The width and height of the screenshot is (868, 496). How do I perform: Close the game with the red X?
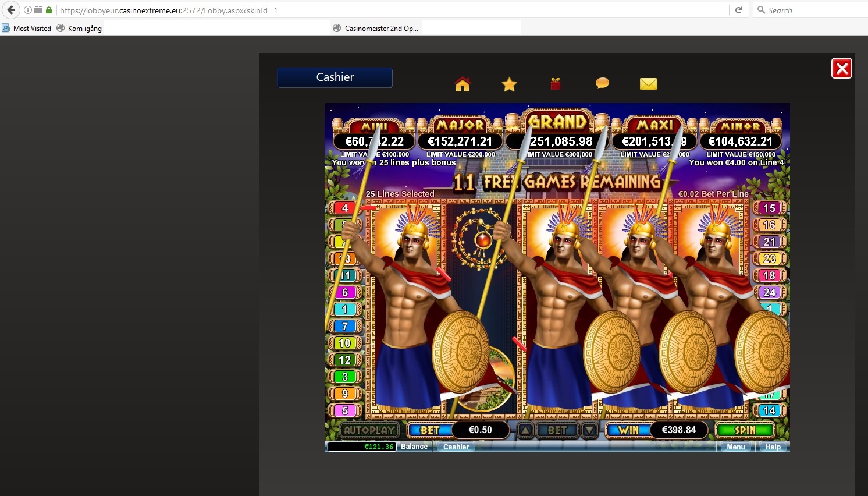842,69
